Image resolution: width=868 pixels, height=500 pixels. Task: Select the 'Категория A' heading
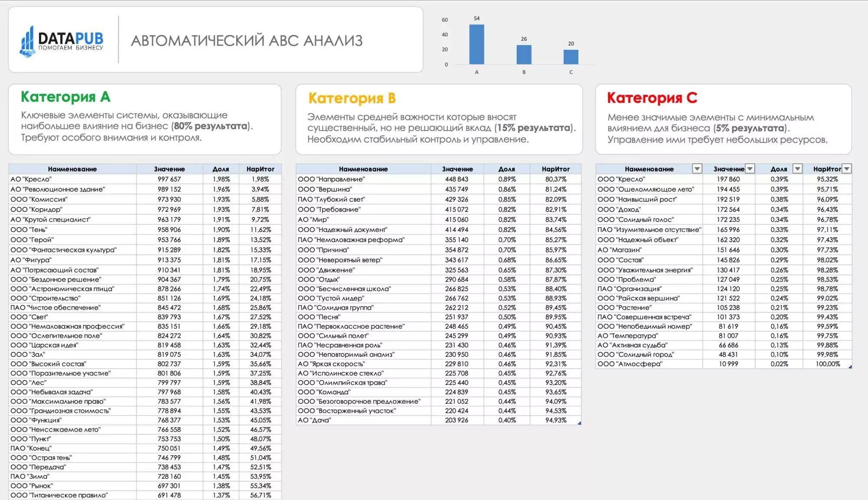coord(66,97)
